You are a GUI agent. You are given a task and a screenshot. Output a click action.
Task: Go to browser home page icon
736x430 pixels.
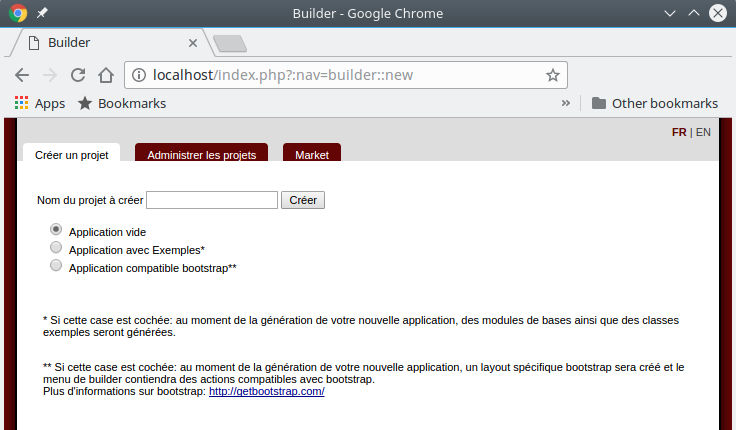pyautogui.click(x=105, y=75)
